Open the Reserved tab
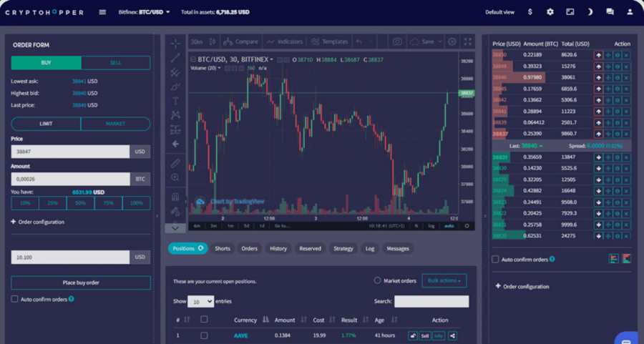 click(x=310, y=248)
